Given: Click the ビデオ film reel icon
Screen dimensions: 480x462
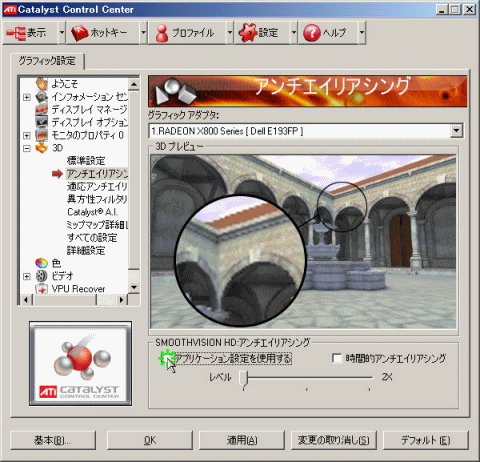Looking at the screenshot, I should [42, 276].
